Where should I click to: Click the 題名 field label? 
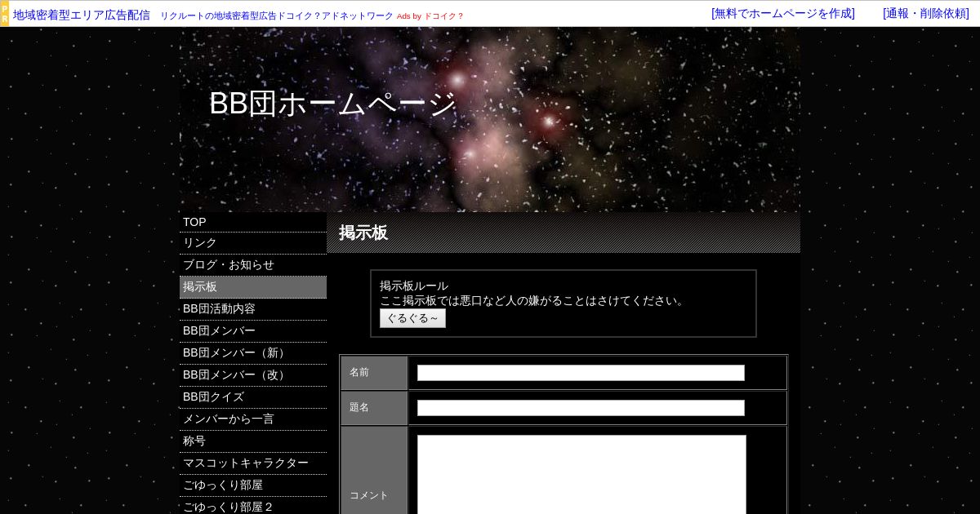point(359,408)
